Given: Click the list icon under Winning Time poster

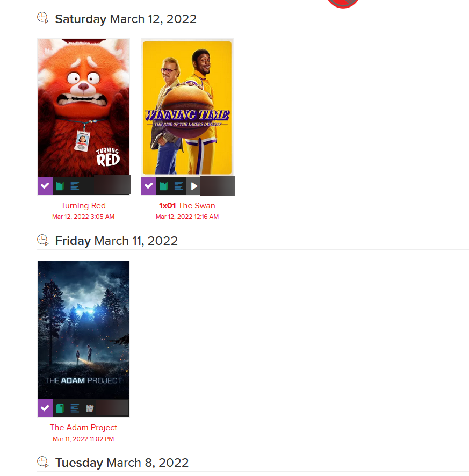Looking at the screenshot, I should [178, 186].
